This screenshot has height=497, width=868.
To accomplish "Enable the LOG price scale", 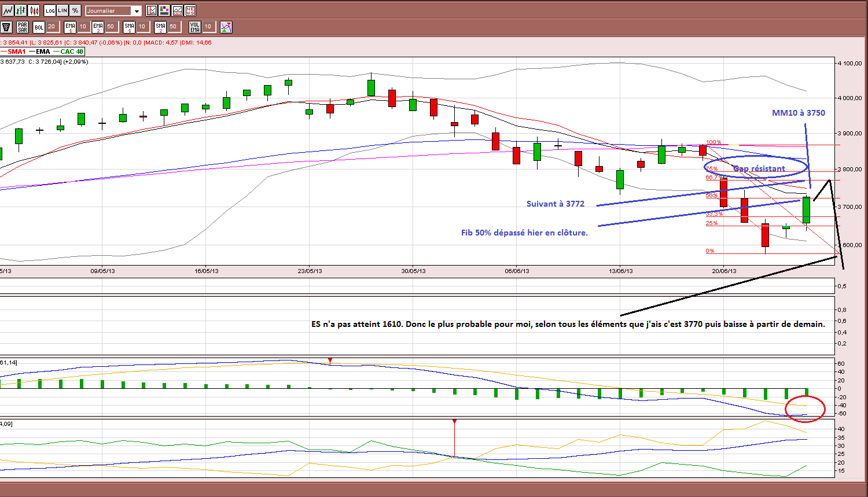I will pyautogui.click(x=50, y=10).
